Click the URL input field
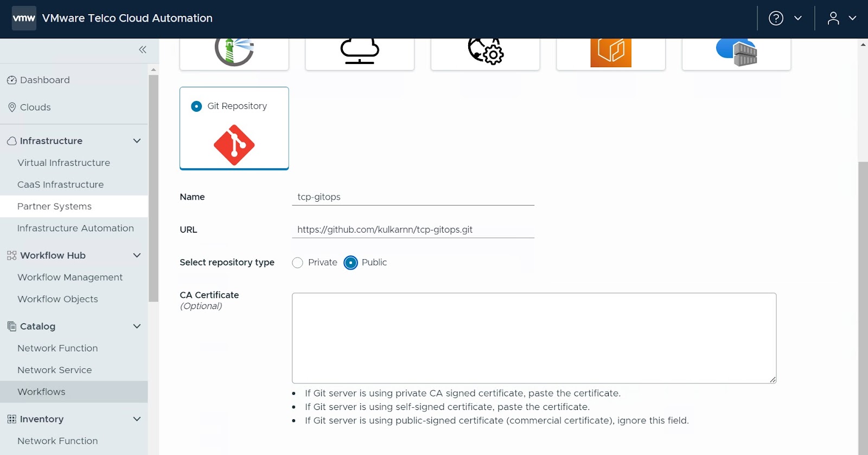Image resolution: width=868 pixels, height=455 pixels. pos(413,229)
